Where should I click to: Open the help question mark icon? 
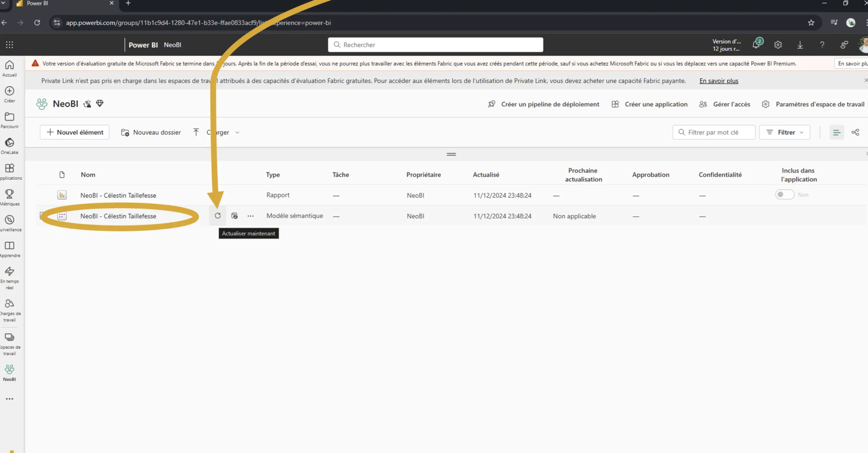click(822, 45)
